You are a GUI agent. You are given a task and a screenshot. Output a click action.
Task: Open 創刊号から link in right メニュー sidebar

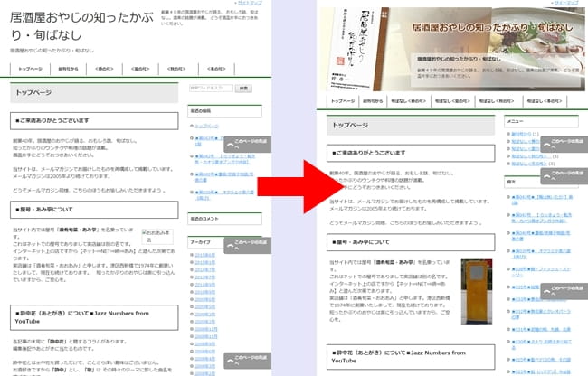pos(523,133)
